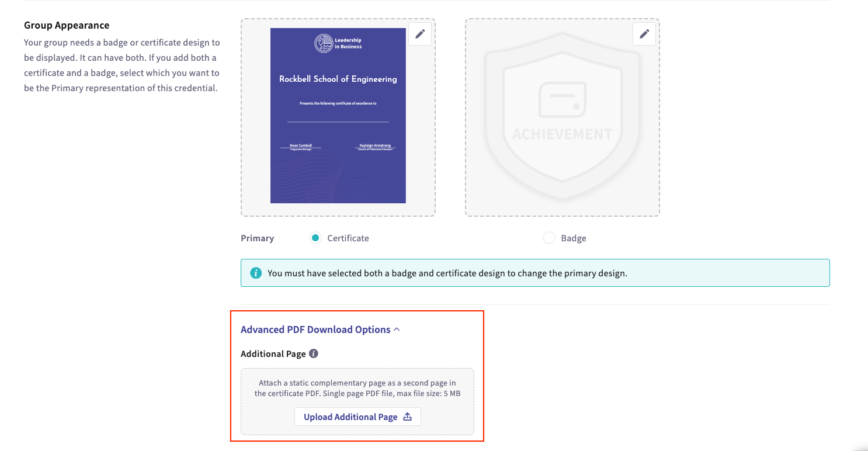Select Certificate as the primary representation

click(315, 238)
